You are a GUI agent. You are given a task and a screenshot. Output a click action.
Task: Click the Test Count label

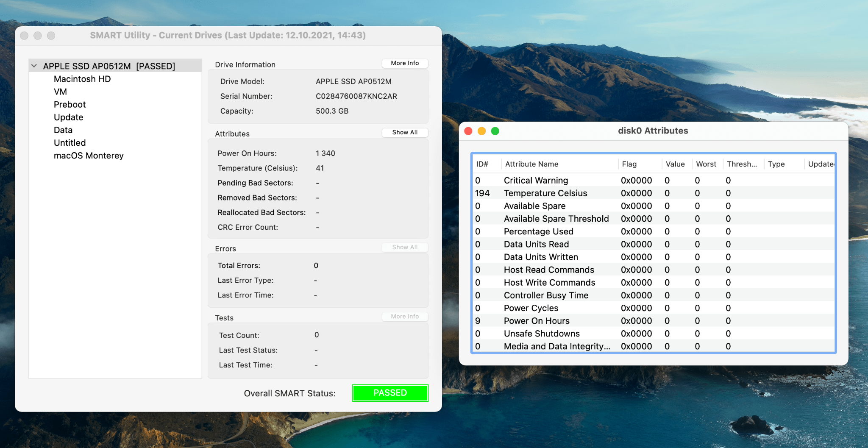(239, 335)
